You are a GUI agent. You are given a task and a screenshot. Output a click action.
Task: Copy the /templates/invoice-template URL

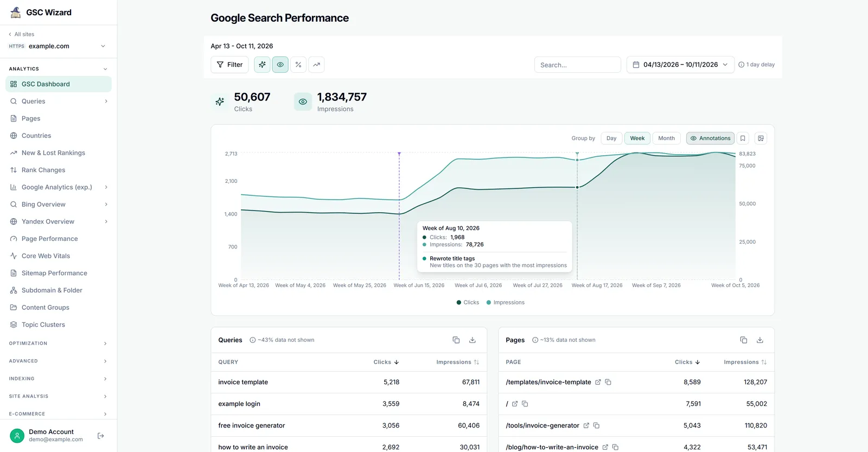[608, 382]
